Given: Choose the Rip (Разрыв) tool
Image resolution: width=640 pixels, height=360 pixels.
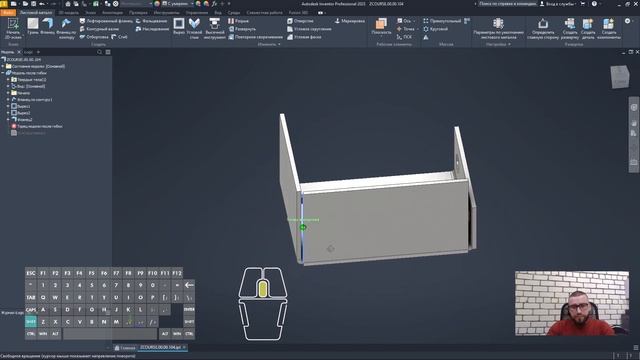Looking at the screenshot, I should point(238,21).
